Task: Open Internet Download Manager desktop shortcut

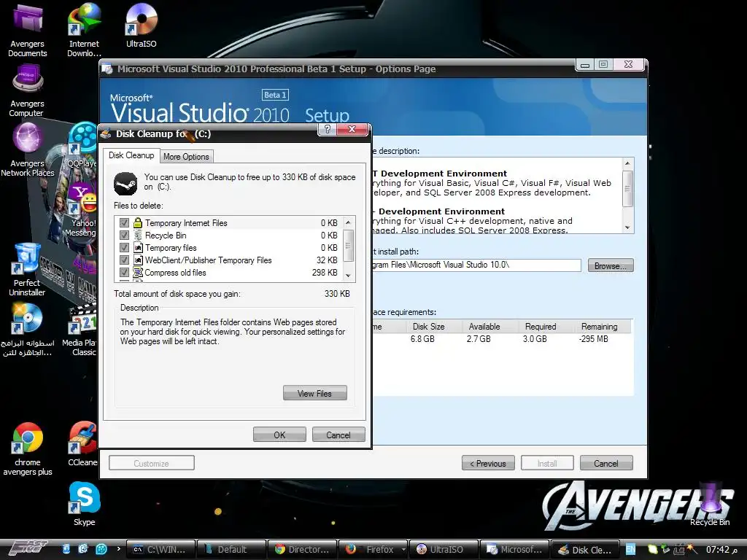Action: click(84, 28)
